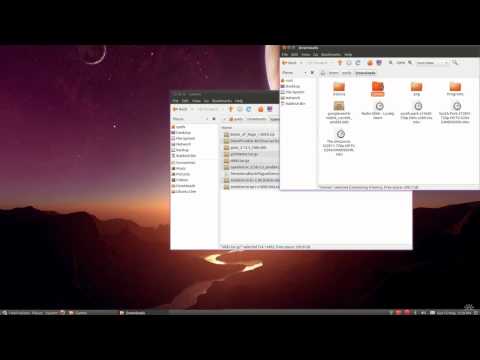Click Reload icon in Downloads window toolbar
Image resolution: width=480 pixels, height=360 pixels.
tap(358, 63)
